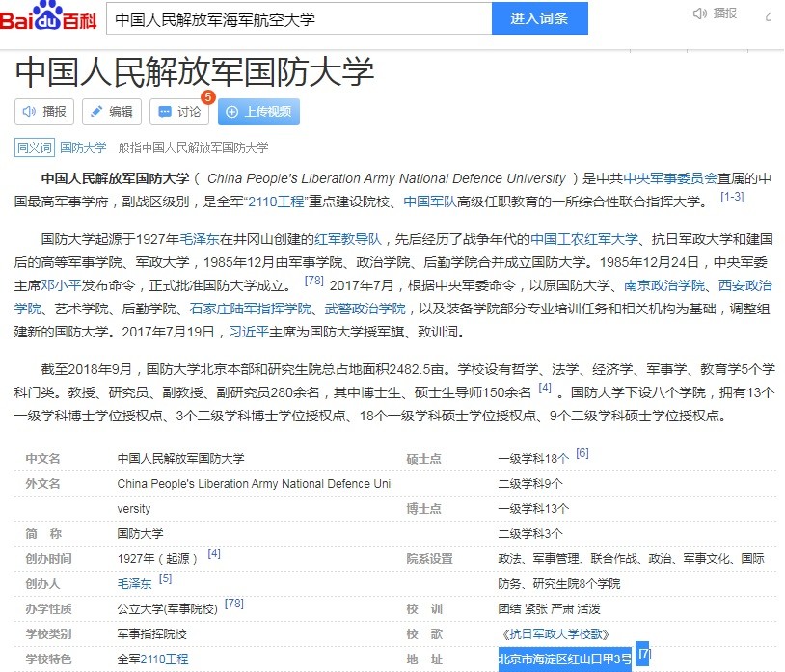785x672 pixels.
Task: Open the 毛泽东 creator link
Action: pyautogui.click(x=130, y=582)
